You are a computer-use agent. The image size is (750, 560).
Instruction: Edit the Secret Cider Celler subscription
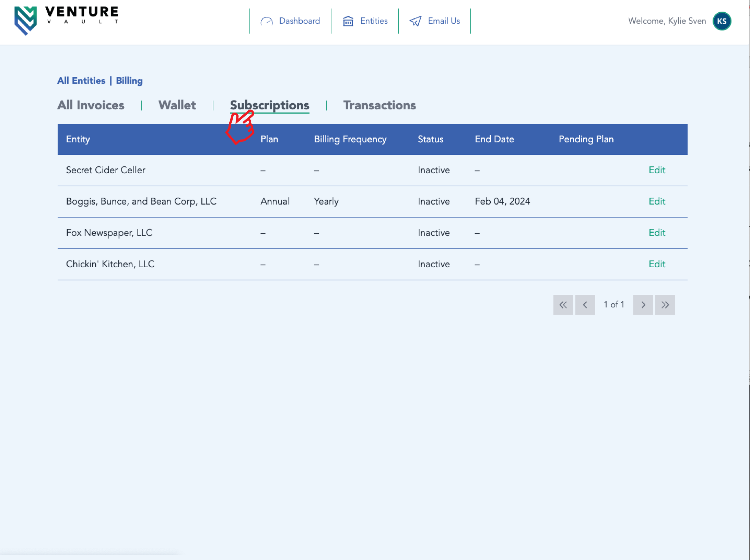pyautogui.click(x=657, y=170)
